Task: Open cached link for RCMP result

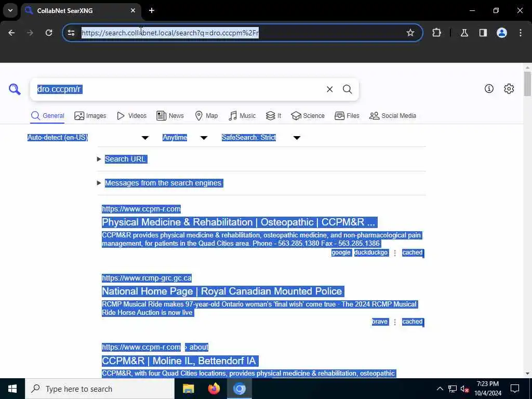Action: (413, 322)
